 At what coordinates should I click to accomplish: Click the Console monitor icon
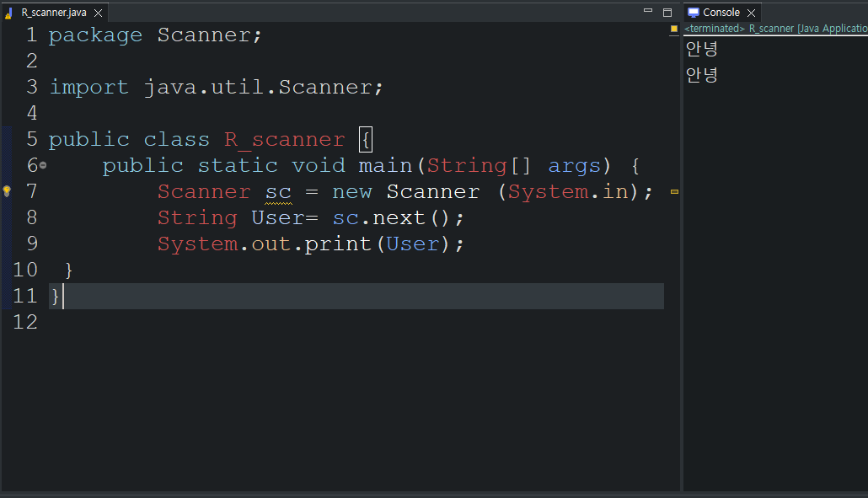[694, 12]
